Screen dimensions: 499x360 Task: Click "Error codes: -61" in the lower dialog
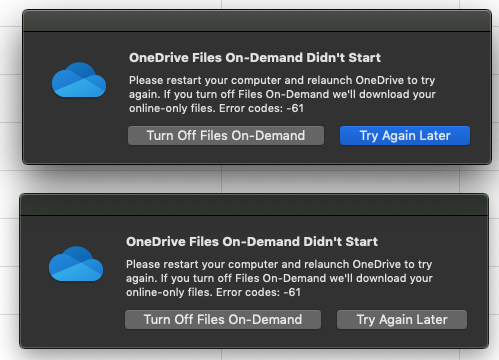pos(258,292)
